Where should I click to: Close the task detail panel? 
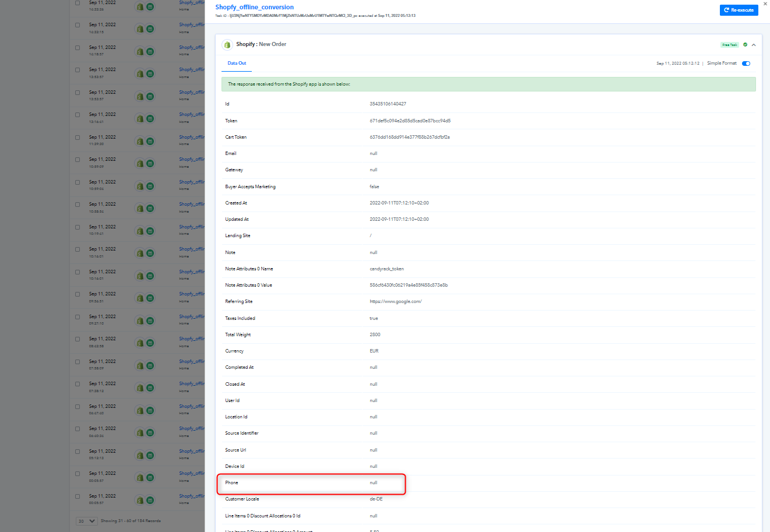pyautogui.click(x=765, y=3)
